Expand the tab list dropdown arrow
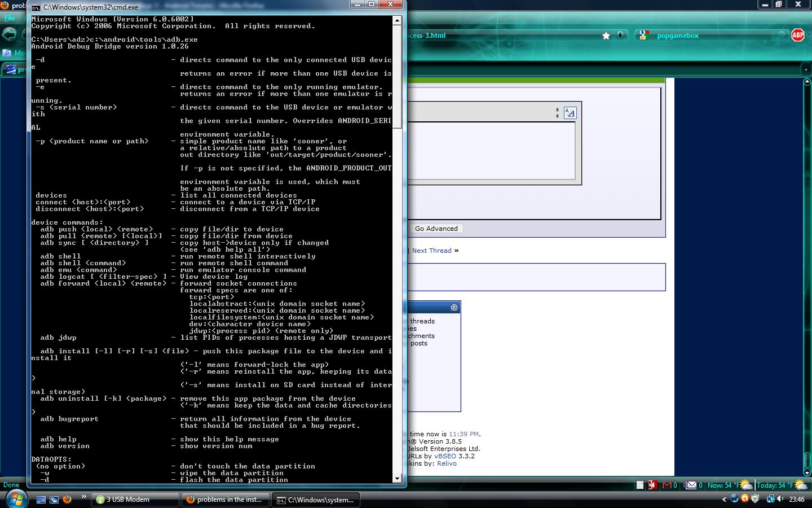This screenshot has width=812, height=508. 805,69
